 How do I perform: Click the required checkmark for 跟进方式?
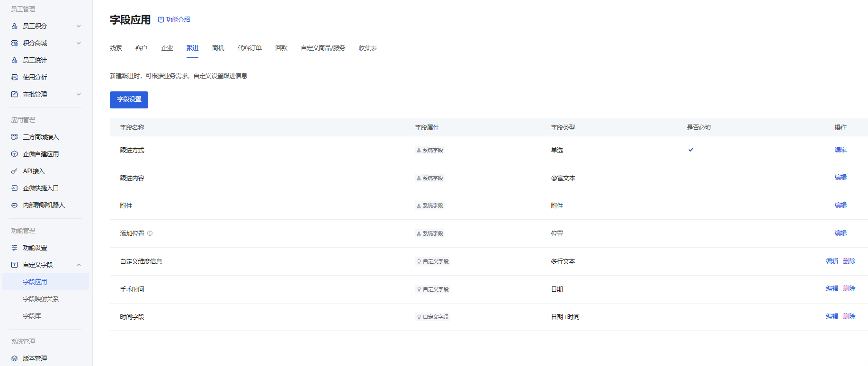[x=691, y=150]
